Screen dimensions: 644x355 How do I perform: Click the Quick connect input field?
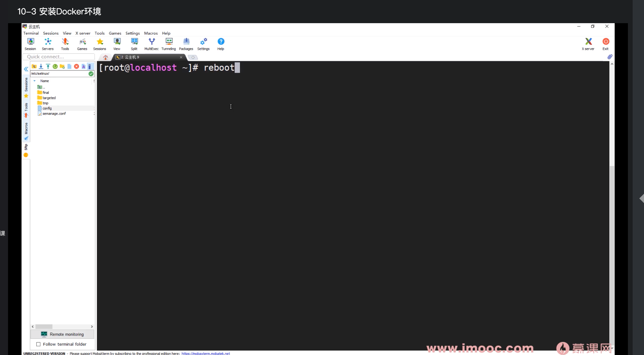tap(59, 57)
